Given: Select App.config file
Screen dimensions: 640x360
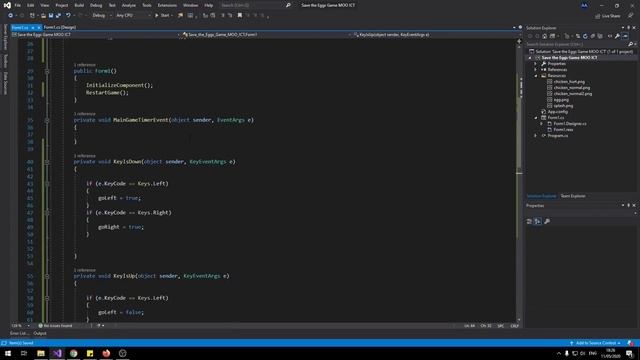Looking at the screenshot, I should point(557,112).
